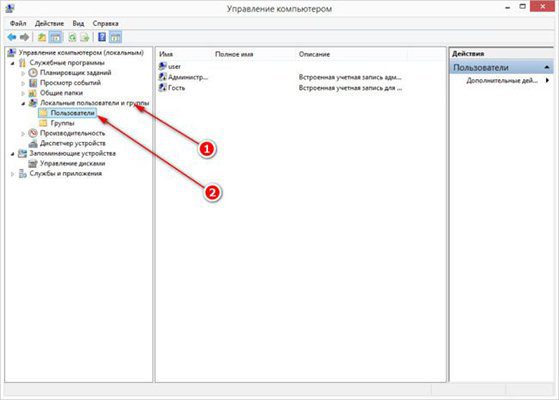Collapse the Пользователи actions section arrow

547,67
